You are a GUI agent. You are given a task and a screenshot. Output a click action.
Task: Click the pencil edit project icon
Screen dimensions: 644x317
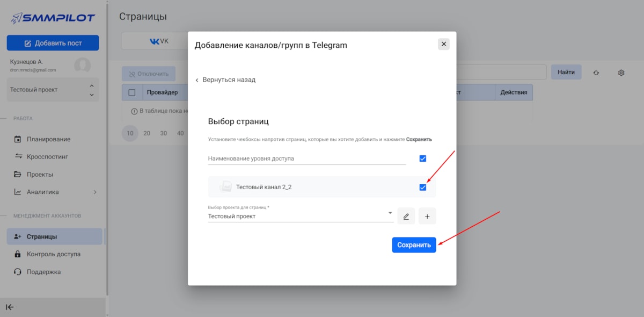point(406,216)
